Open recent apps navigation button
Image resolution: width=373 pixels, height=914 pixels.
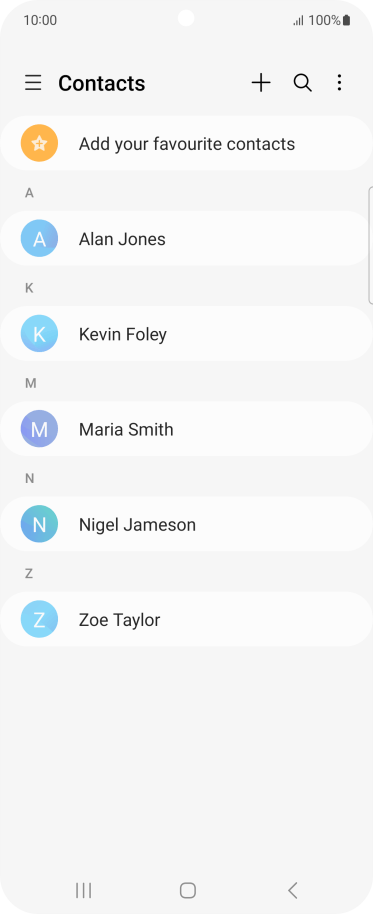(x=83, y=890)
